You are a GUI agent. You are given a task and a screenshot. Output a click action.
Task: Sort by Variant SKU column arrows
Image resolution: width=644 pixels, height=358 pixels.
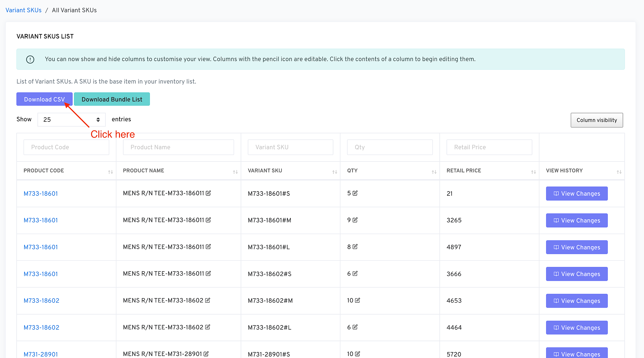(335, 172)
